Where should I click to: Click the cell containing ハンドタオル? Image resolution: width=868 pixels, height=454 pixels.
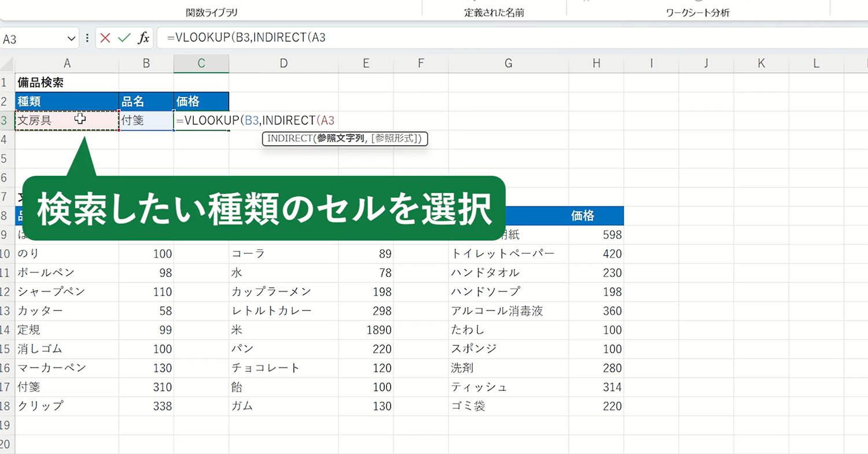tap(509, 272)
